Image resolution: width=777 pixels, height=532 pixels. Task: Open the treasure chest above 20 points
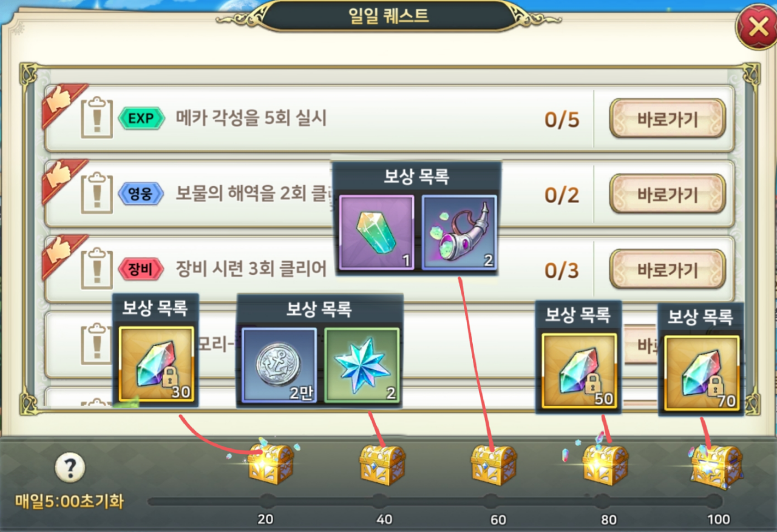pos(271,464)
